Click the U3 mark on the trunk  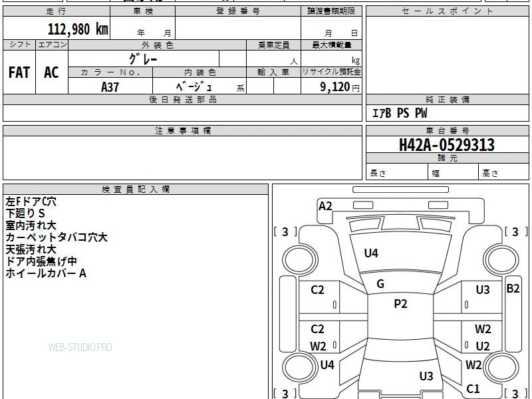pyautogui.click(x=426, y=376)
